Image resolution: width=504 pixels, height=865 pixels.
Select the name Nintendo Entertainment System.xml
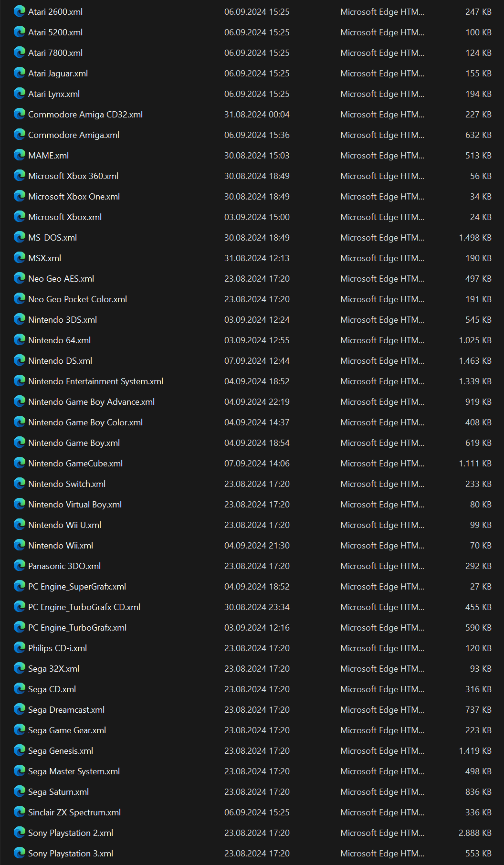click(95, 381)
